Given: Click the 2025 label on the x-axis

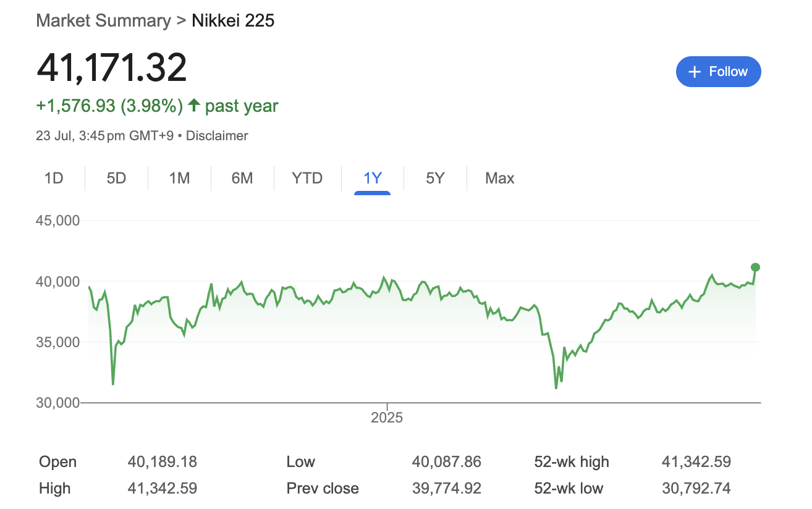Looking at the screenshot, I should (x=387, y=418).
